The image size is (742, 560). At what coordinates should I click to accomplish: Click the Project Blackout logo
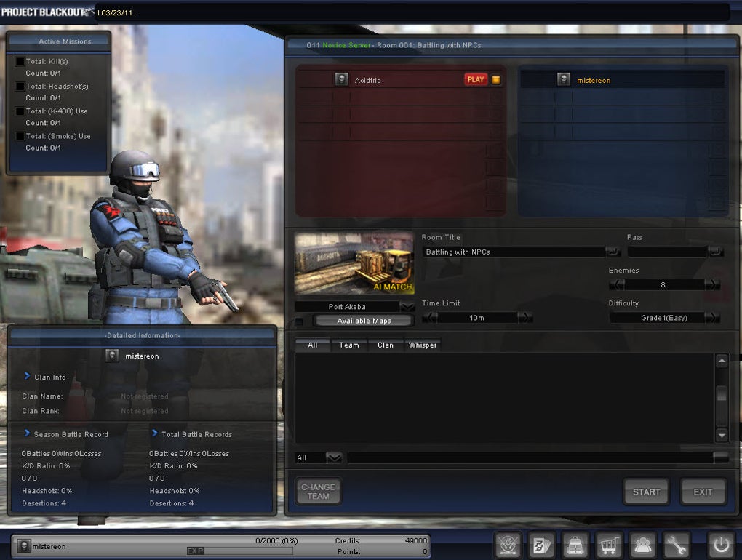tap(47, 12)
